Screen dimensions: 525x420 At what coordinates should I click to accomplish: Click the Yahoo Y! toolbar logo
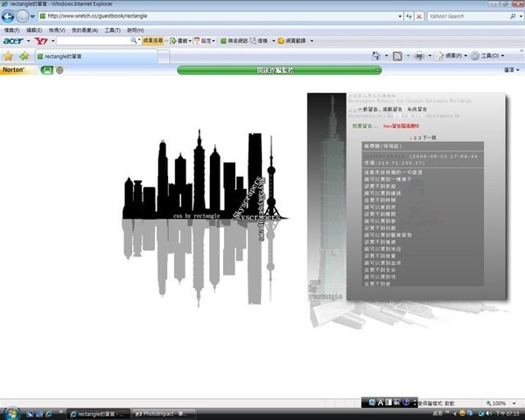41,41
